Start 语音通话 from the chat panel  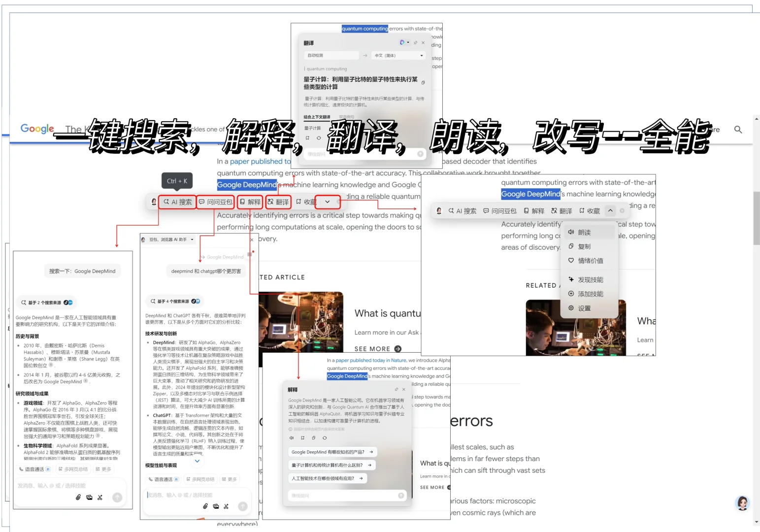(x=164, y=479)
